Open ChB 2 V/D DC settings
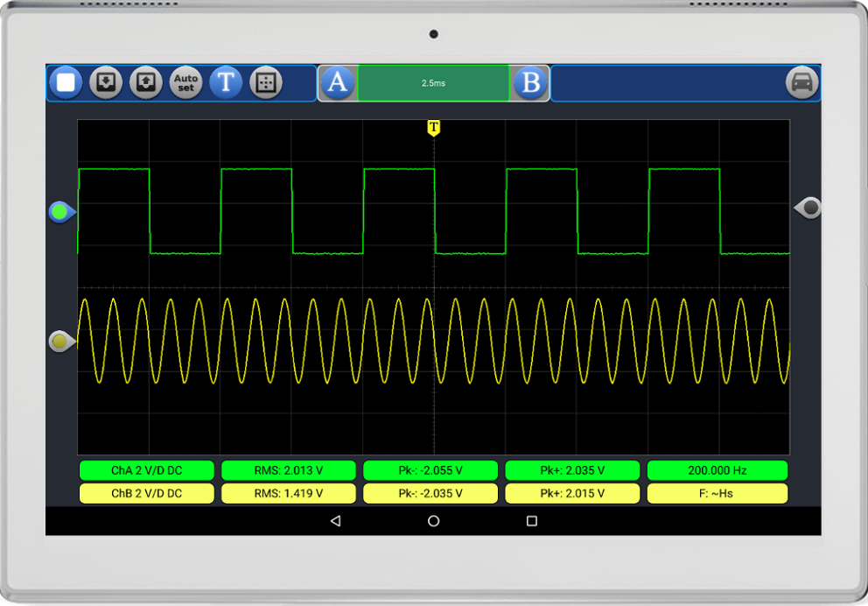Screen dimensions: 868x606 coord(146,494)
